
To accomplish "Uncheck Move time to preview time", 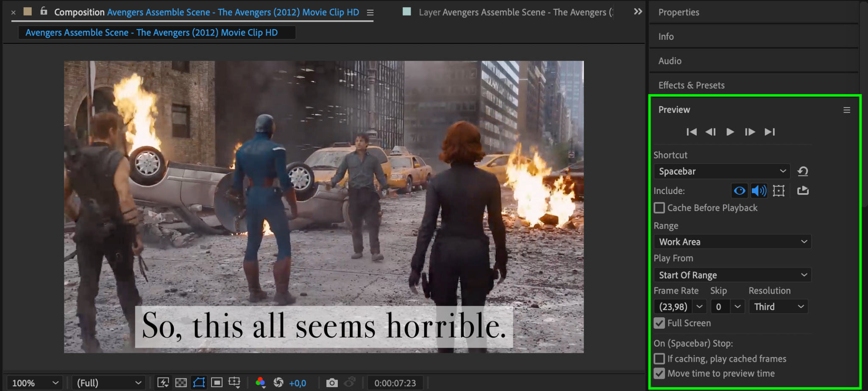I will point(659,374).
